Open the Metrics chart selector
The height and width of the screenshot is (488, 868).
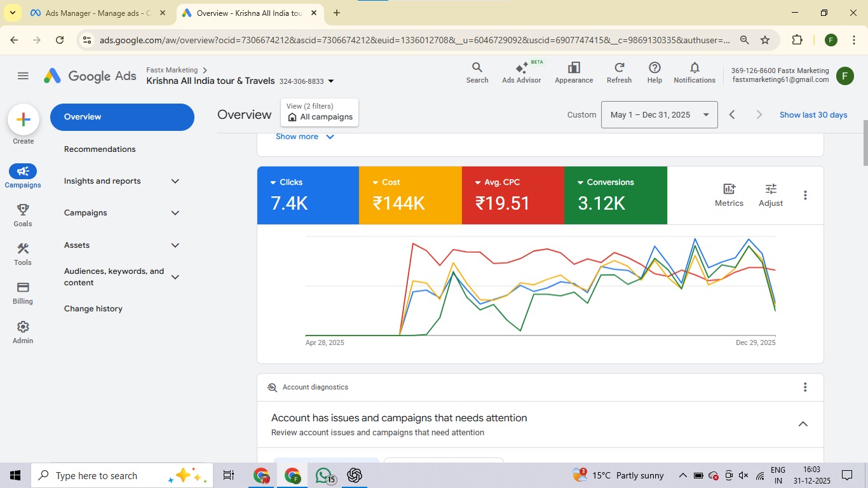729,195
